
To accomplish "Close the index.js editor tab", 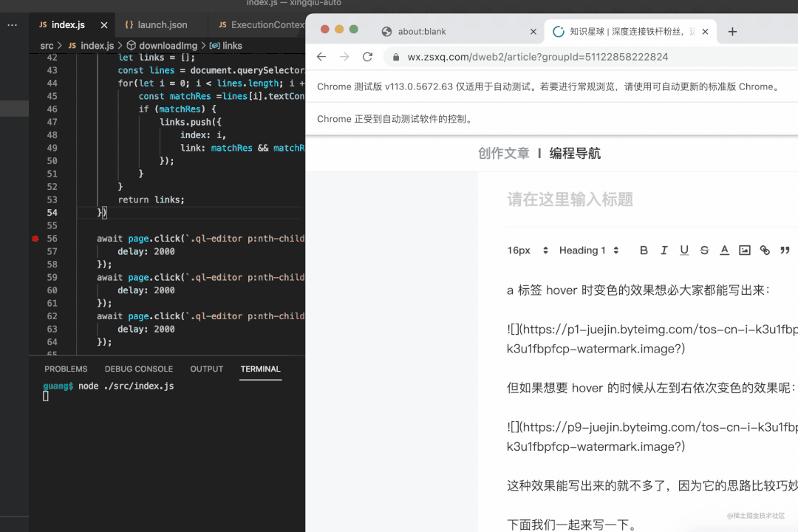I will (x=104, y=25).
